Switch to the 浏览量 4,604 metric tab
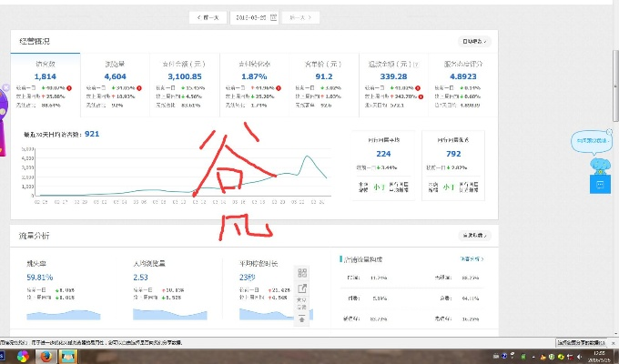This screenshot has width=619, height=364. coord(116,76)
